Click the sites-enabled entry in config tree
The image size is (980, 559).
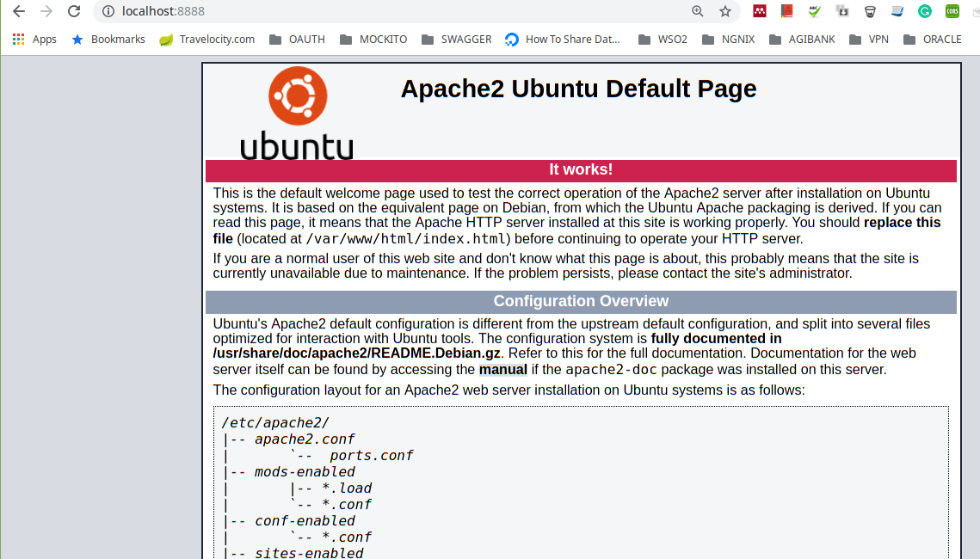(309, 553)
